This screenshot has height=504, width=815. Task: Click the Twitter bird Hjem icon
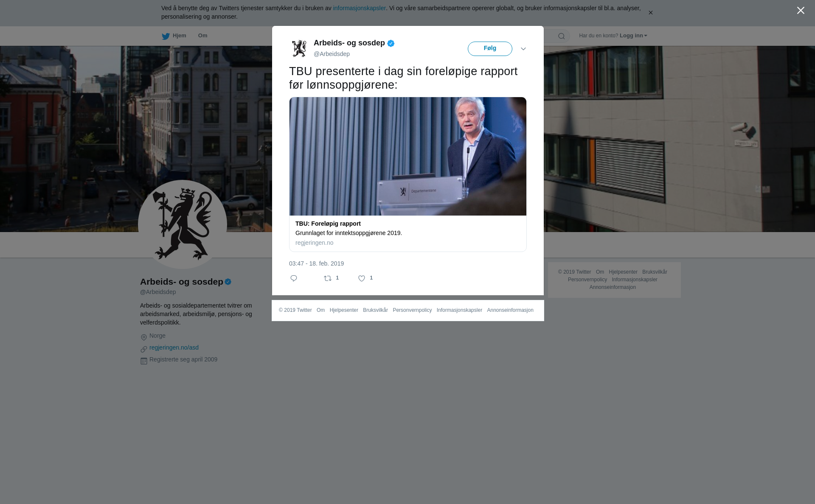coord(166,36)
